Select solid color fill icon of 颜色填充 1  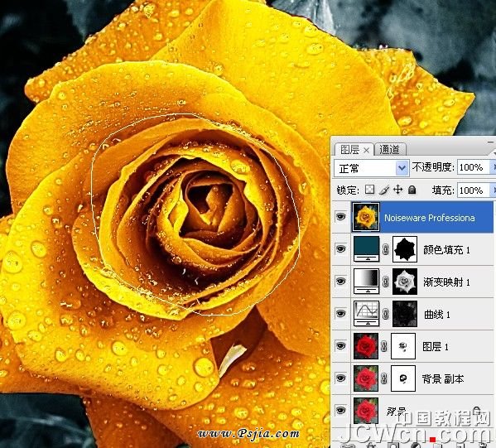click(x=366, y=249)
